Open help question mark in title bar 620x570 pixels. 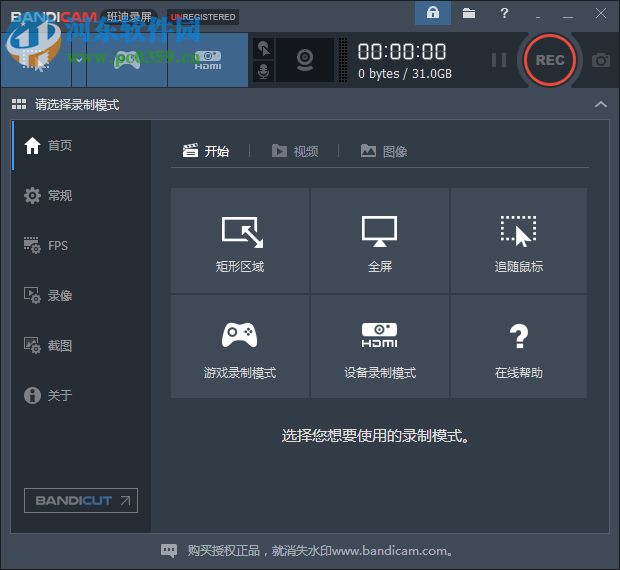504,13
